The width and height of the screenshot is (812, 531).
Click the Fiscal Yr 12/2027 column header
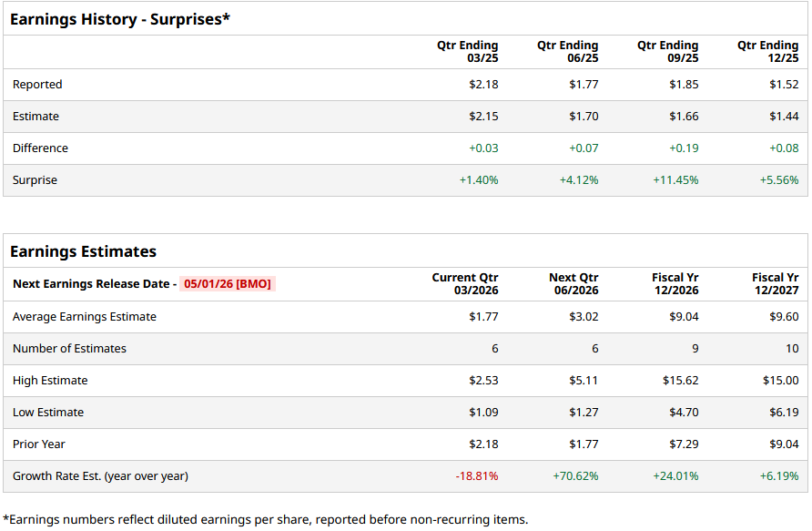[x=775, y=284]
